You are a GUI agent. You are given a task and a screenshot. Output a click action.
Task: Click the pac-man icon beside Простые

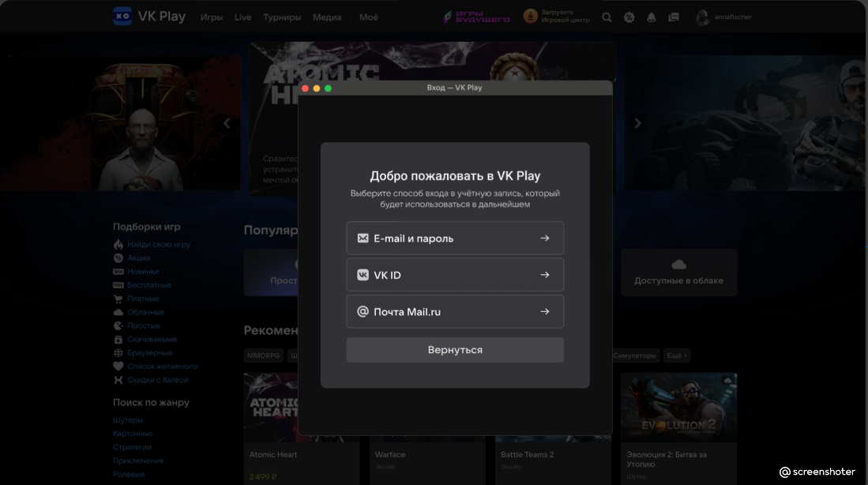click(x=118, y=325)
